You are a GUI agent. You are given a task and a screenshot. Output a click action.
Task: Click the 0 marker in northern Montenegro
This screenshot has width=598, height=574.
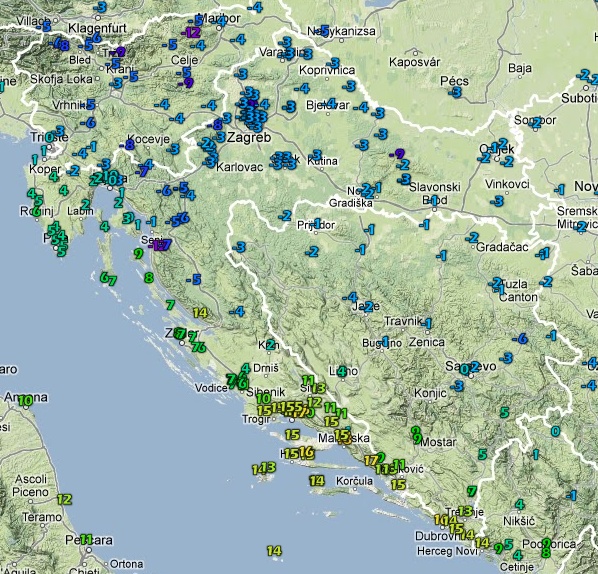pos(556,431)
